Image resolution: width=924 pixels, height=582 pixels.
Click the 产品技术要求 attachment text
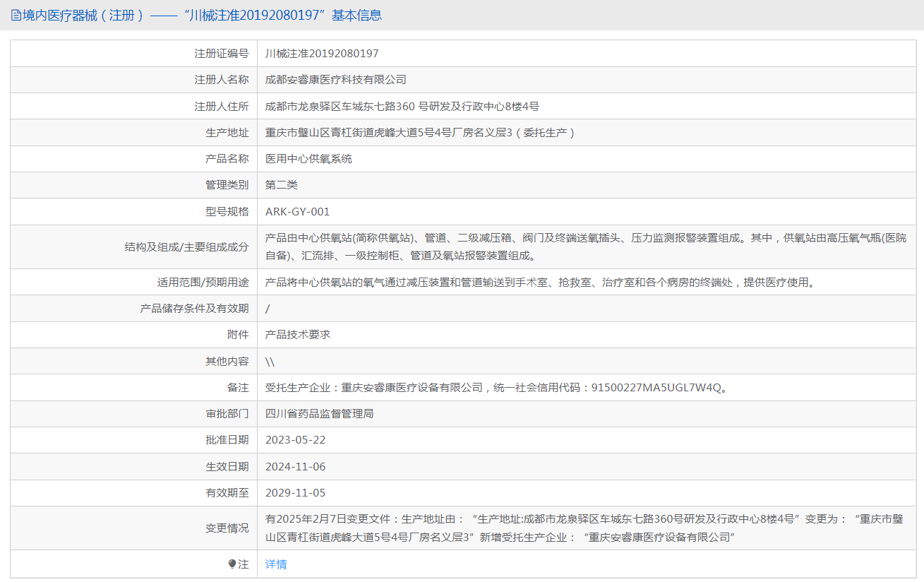click(x=298, y=335)
